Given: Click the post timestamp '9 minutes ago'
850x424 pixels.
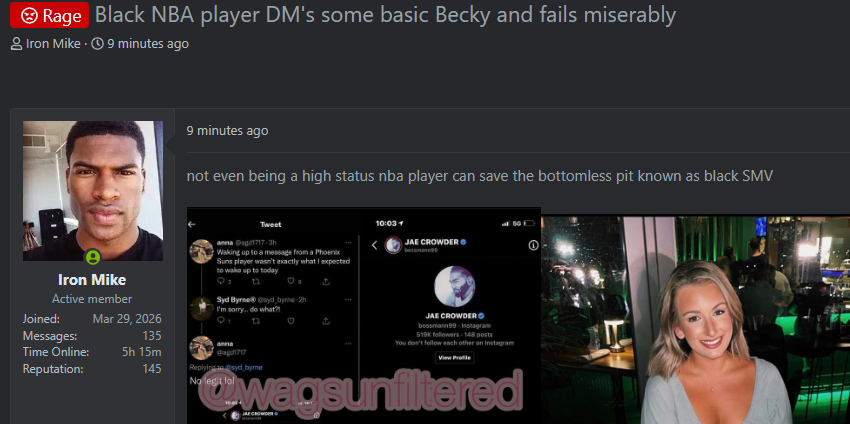Looking at the screenshot, I should tap(227, 131).
